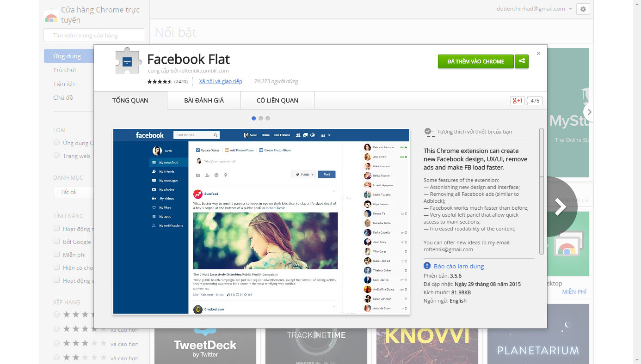
Task: Open the TrackingTime app tile
Action: [x=316, y=346]
